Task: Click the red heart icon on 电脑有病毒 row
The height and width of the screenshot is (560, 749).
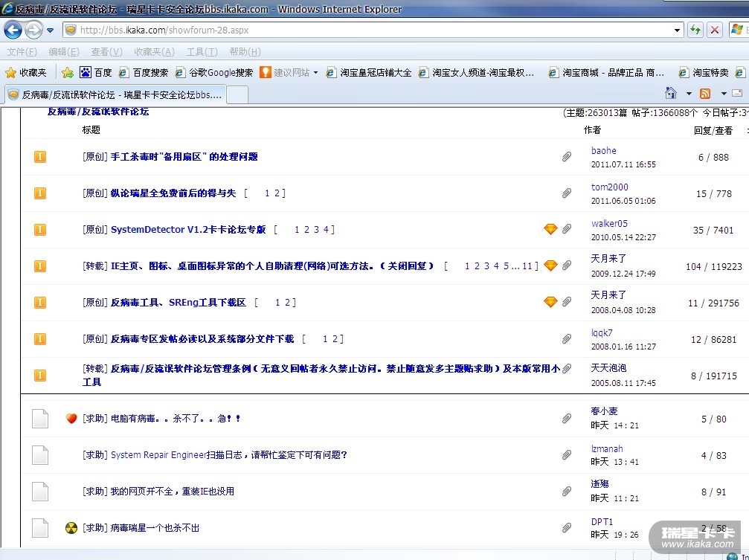Action: coord(71,419)
